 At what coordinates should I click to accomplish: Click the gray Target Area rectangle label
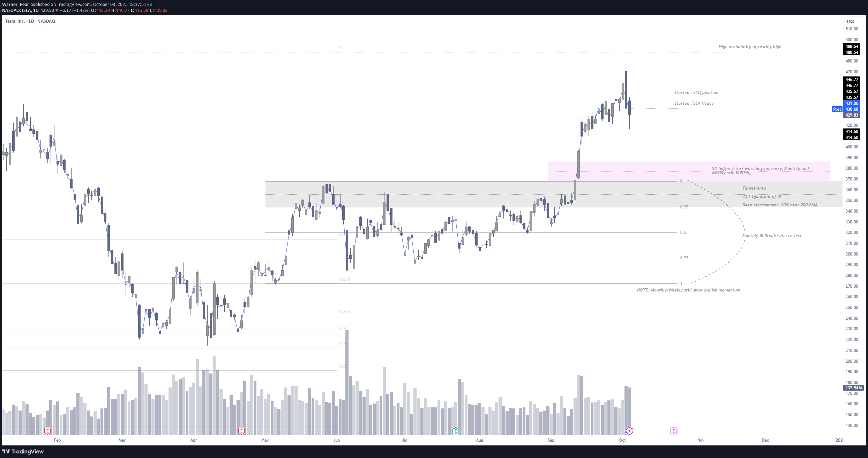coord(754,188)
